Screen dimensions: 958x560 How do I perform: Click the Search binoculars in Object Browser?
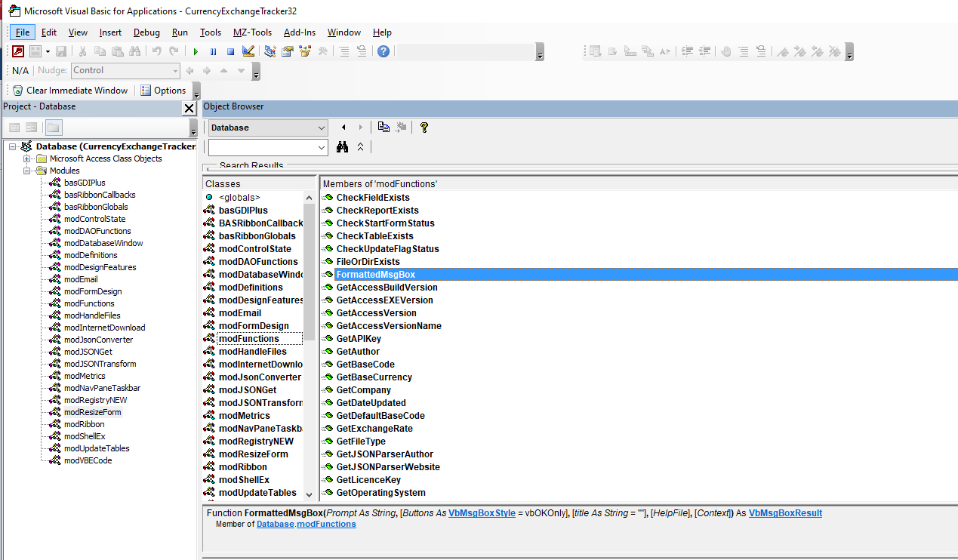coord(342,147)
